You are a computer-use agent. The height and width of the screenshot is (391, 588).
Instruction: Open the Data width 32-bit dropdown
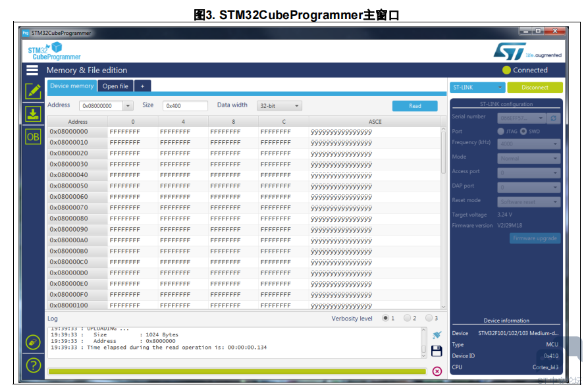279,106
